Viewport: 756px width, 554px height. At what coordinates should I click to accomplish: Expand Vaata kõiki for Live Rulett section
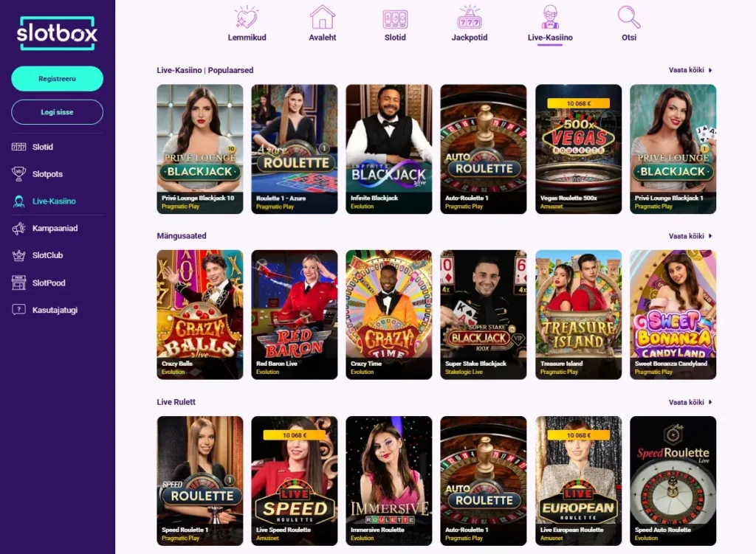coord(690,402)
